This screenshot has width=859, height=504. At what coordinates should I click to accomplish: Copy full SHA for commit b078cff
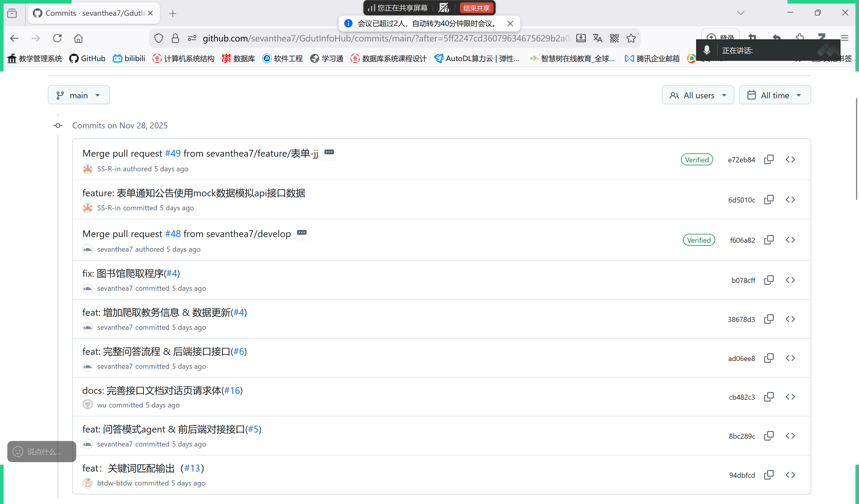pos(769,280)
